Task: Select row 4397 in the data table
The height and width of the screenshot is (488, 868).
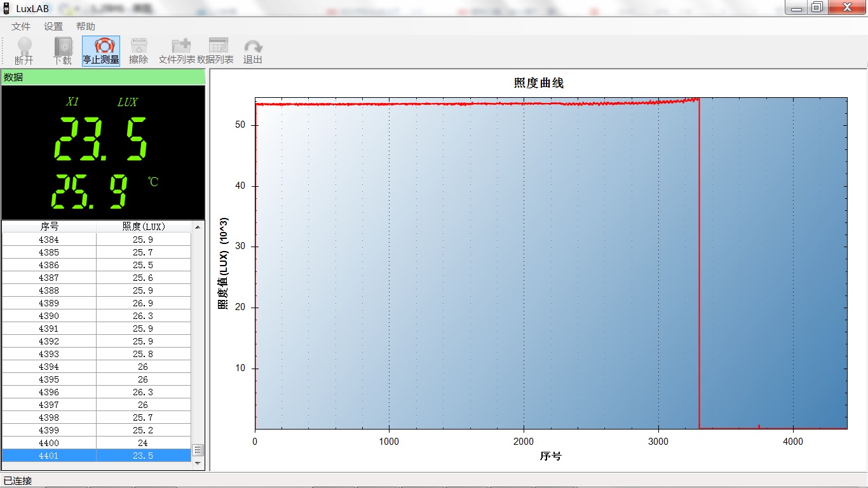Action: point(97,405)
